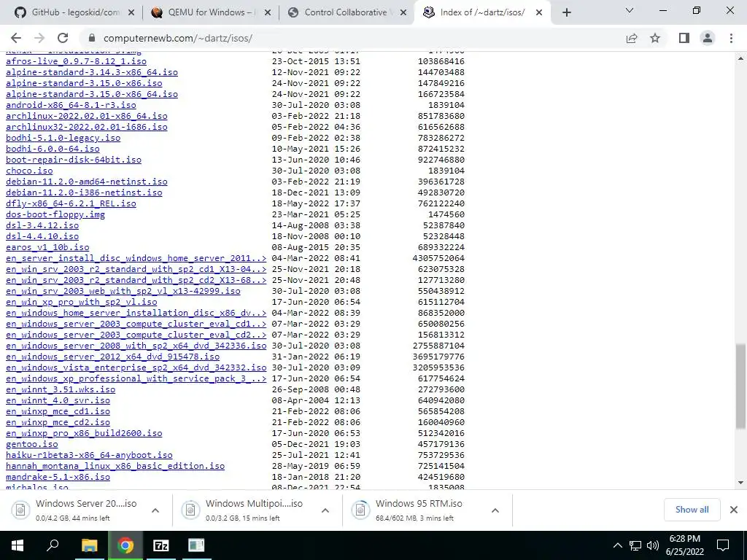747x560 pixels.
Task: Open the Chrome three-dot menu
Action: [x=731, y=38]
